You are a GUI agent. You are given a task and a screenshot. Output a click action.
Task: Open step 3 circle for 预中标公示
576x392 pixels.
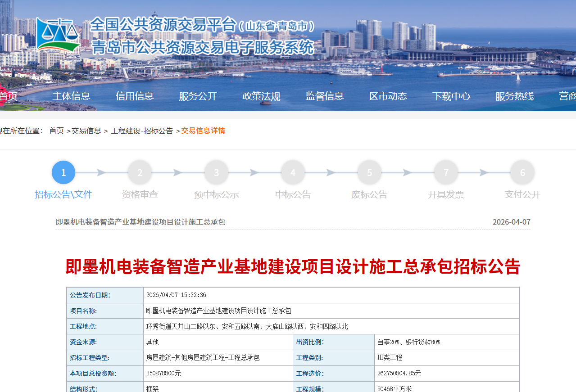pos(217,172)
